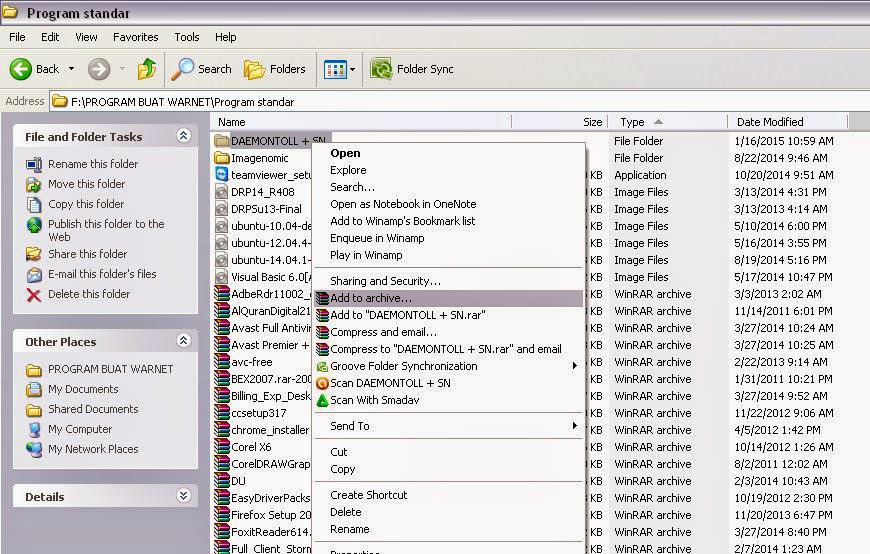Click Avast Scan DAEMONTOLL + SN icon

coord(322,384)
